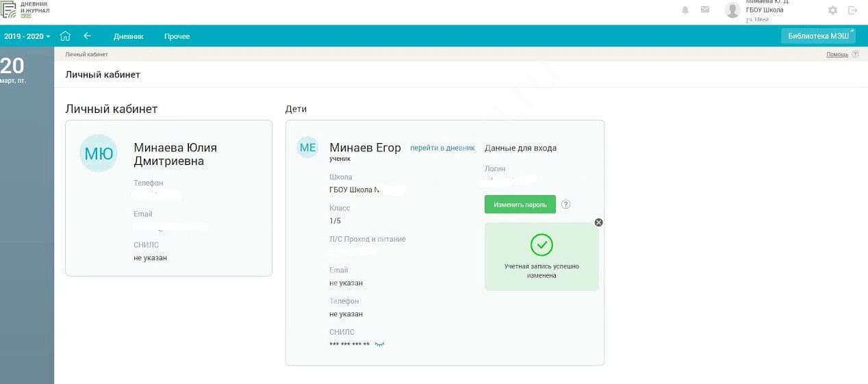This screenshot has height=384, width=868.
Task: Open the Дневник menu
Action: pos(128,36)
